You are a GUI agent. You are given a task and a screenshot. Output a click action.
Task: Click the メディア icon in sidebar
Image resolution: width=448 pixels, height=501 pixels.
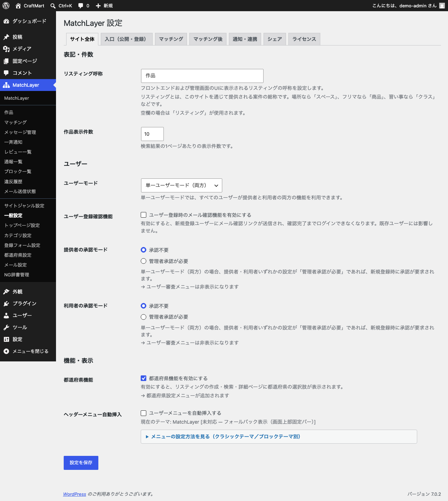[6, 49]
